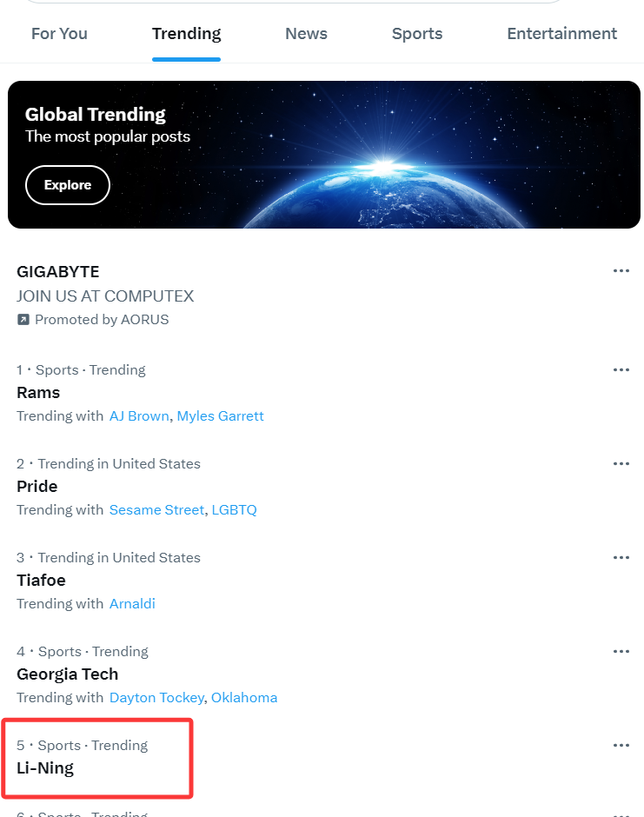Go to the Sports tab
644x817 pixels.
[417, 34]
